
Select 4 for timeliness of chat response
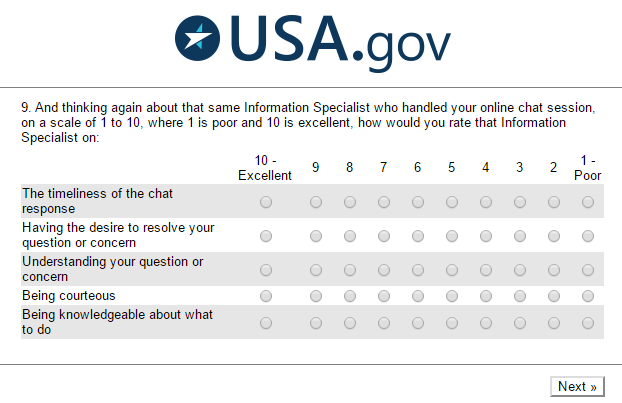(486, 202)
